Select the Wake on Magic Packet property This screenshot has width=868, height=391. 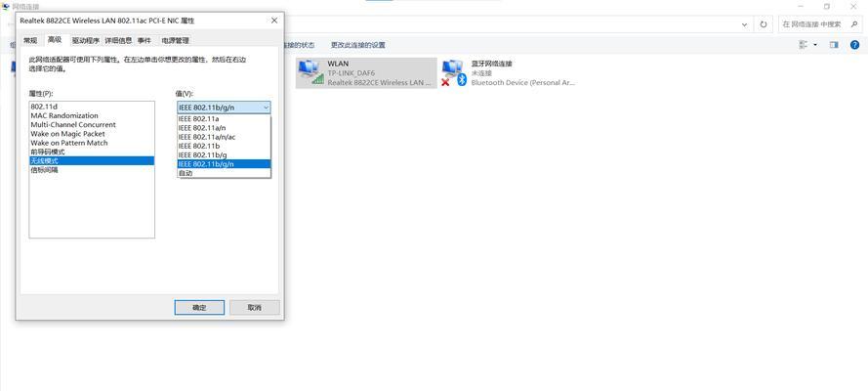[x=92, y=134]
